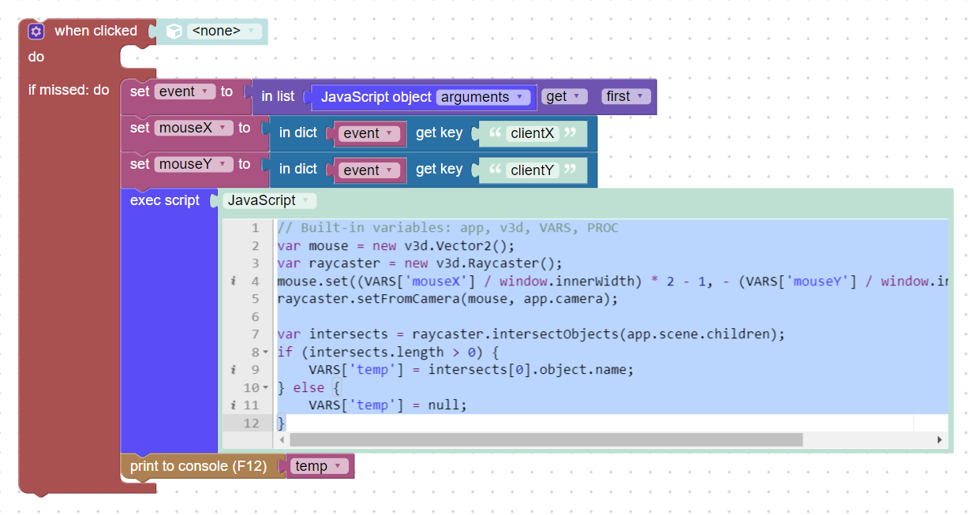
Task: Click code line 'var mouse = new v3d.Vector2();'
Action: [395, 245]
